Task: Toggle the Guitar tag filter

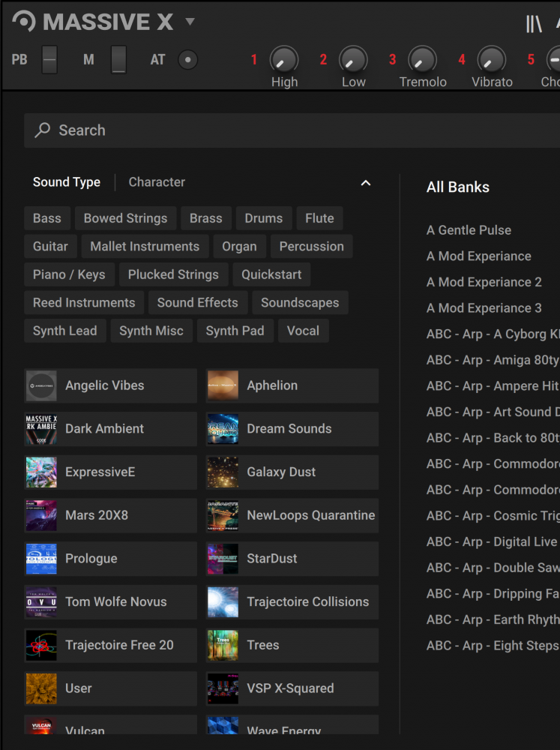Action: (50, 246)
